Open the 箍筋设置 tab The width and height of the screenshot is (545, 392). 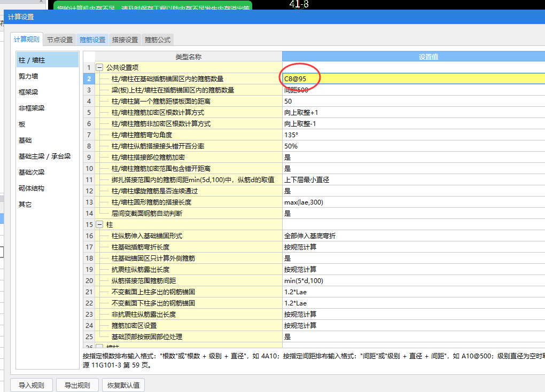pos(92,40)
